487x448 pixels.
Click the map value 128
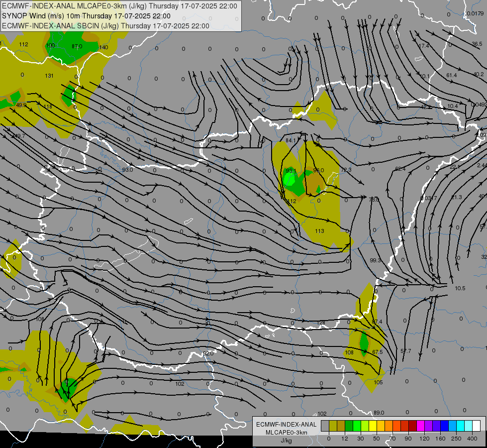321,323
